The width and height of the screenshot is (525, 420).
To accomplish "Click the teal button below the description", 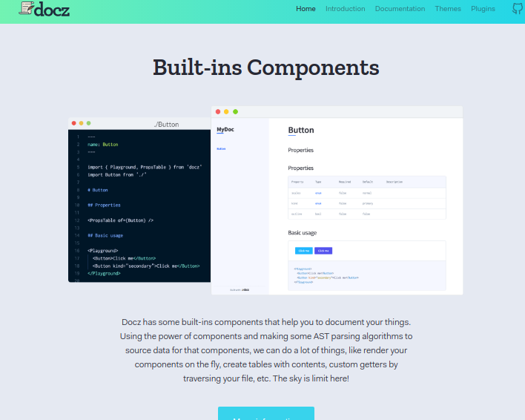I will coord(266,414).
